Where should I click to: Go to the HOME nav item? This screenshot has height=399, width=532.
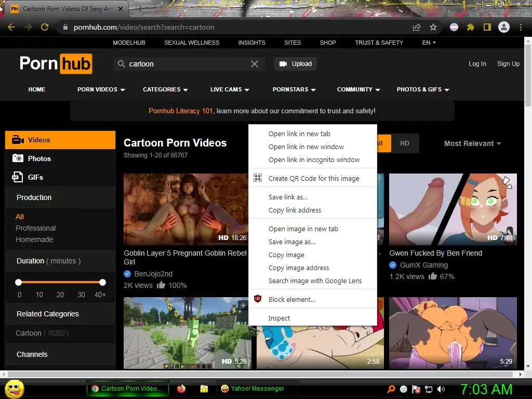coord(37,89)
